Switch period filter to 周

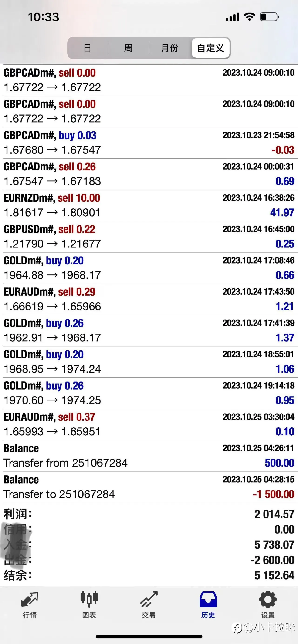[x=128, y=48]
